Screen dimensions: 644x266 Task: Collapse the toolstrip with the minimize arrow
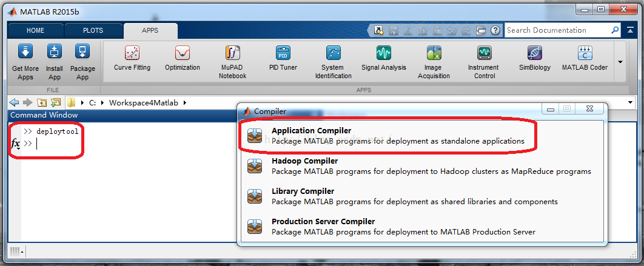[630, 30]
